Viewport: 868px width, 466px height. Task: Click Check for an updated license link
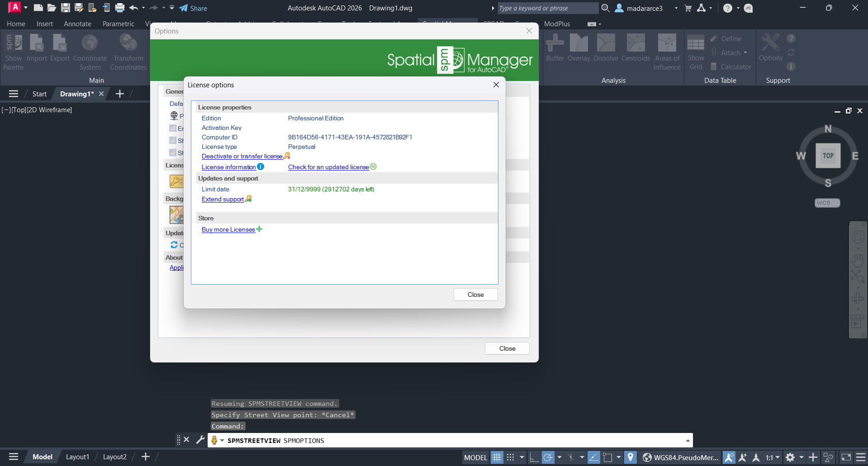328,167
